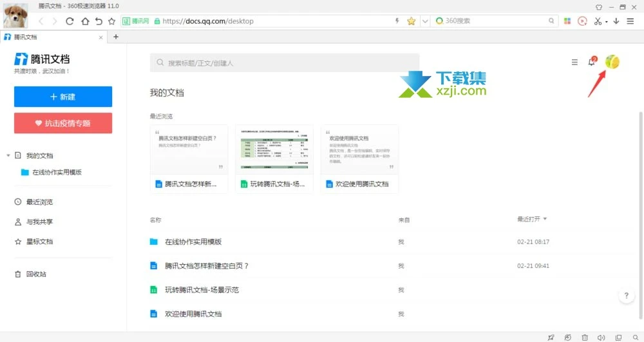
Task: Collapse the 我的文档 tree arrow
Action: tap(8, 156)
